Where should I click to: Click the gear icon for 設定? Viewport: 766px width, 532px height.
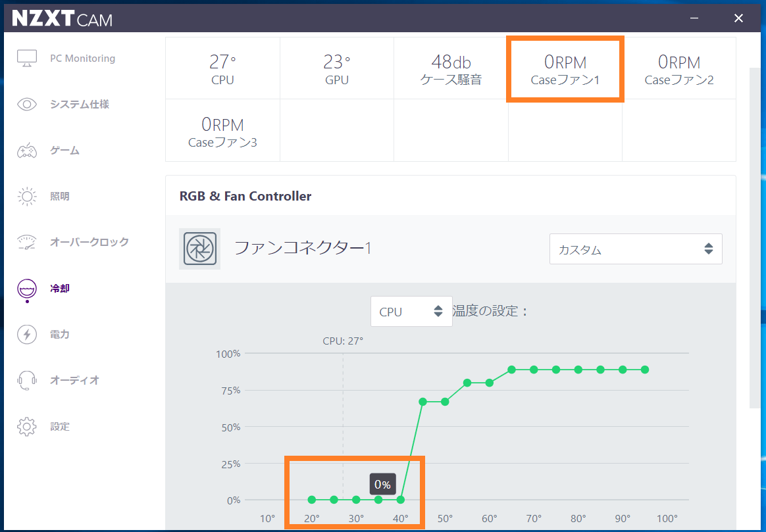pos(27,427)
